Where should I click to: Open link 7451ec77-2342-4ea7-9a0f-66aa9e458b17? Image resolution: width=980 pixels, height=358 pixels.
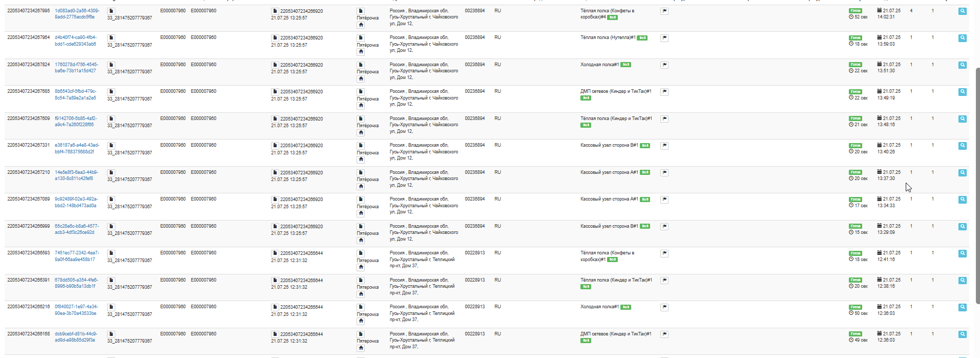(77, 256)
